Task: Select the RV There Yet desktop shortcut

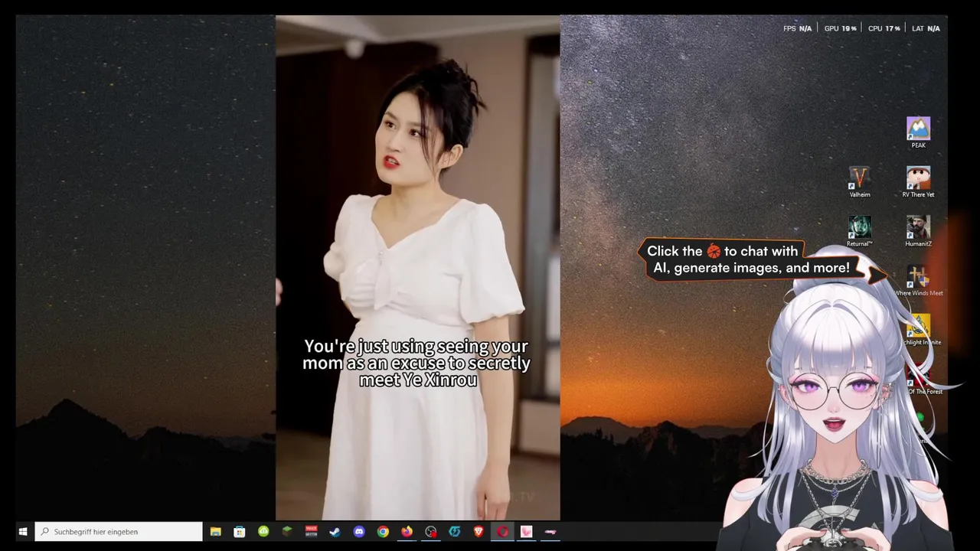Action: pos(918,182)
